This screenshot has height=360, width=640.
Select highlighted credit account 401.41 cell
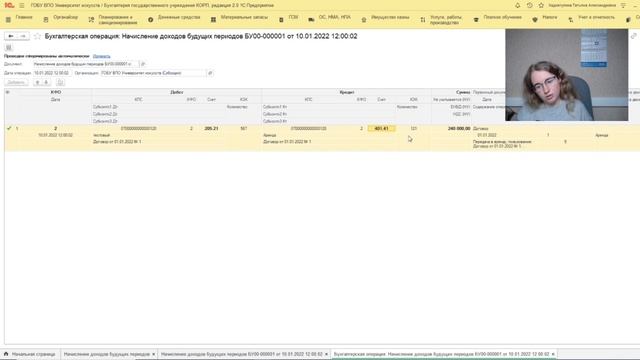pyautogui.click(x=381, y=129)
